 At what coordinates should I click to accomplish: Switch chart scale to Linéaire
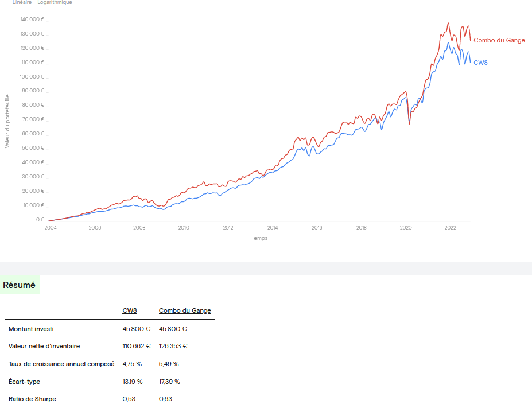pos(22,3)
